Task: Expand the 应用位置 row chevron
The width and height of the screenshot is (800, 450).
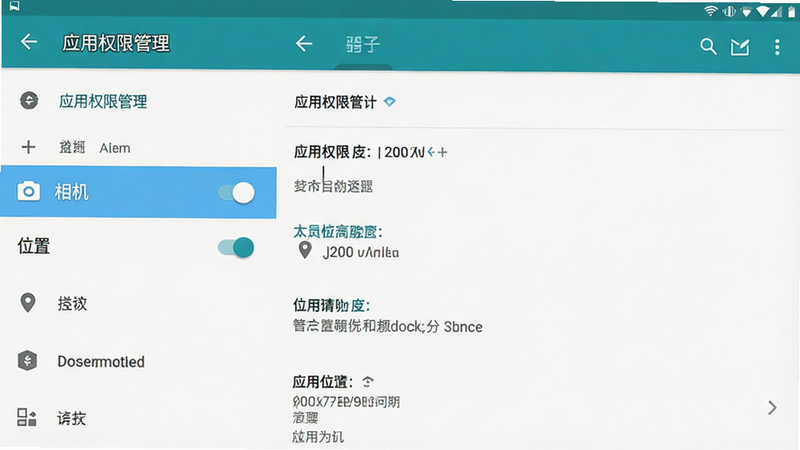Action: [772, 408]
